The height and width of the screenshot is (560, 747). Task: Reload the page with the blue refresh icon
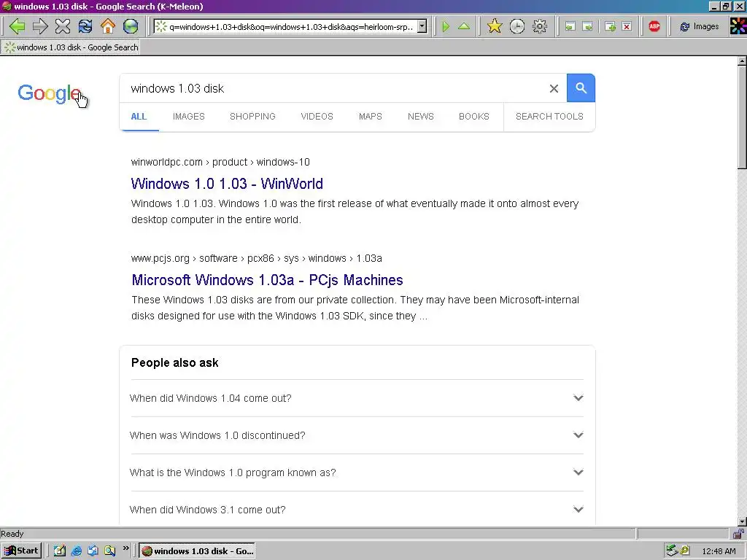(85, 26)
